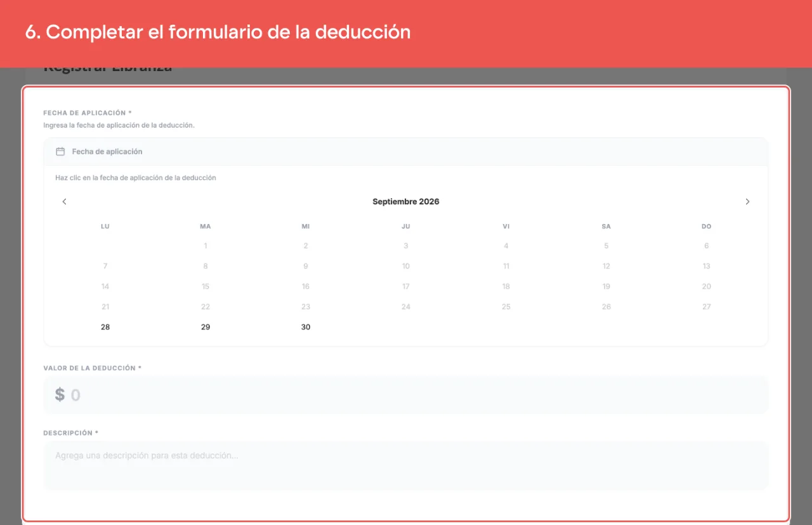Click the FECHA DE APLICACIÓN field label
This screenshot has height=525, width=812.
click(88, 113)
